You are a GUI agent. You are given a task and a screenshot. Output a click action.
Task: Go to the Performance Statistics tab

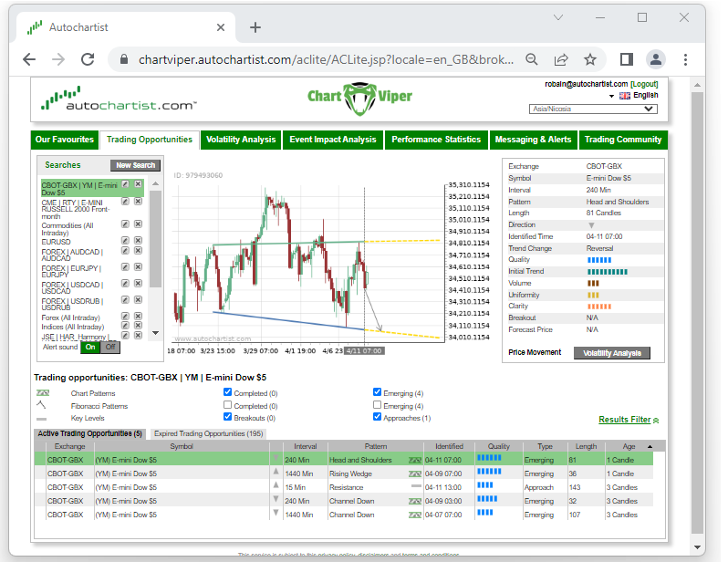(436, 140)
